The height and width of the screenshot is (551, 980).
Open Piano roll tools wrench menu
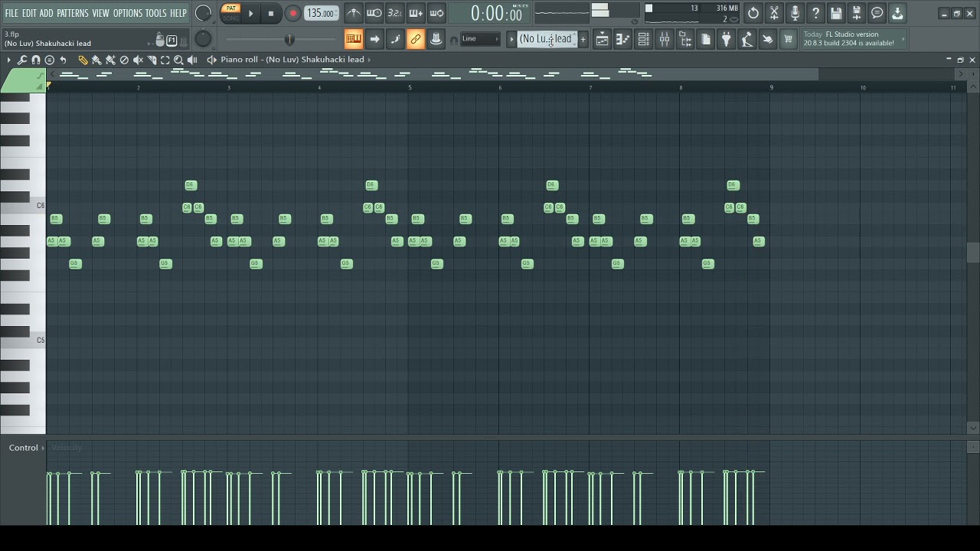[22, 60]
